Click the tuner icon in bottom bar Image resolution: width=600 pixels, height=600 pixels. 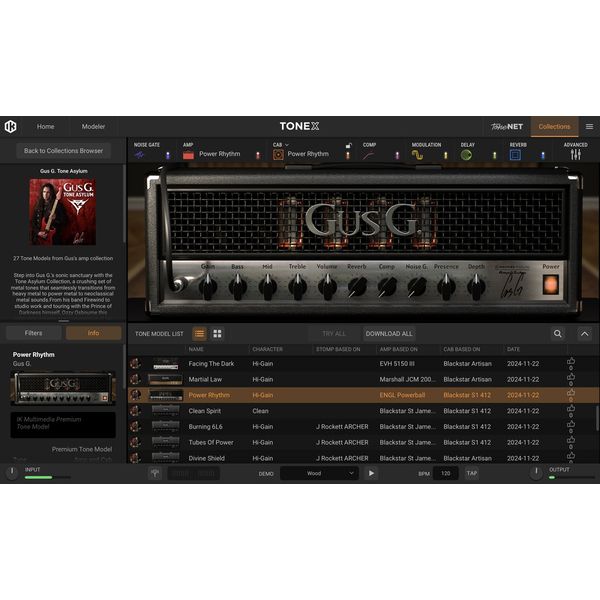click(x=155, y=473)
